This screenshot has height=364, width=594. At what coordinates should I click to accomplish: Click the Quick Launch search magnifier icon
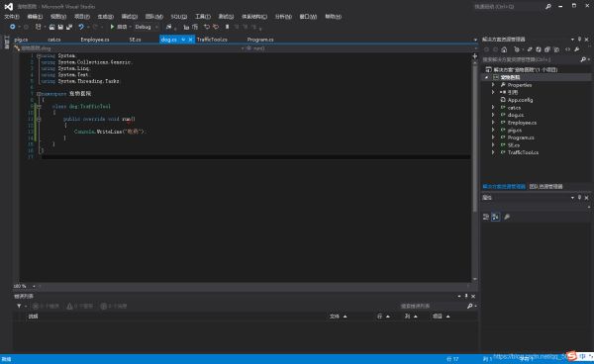[x=547, y=7]
